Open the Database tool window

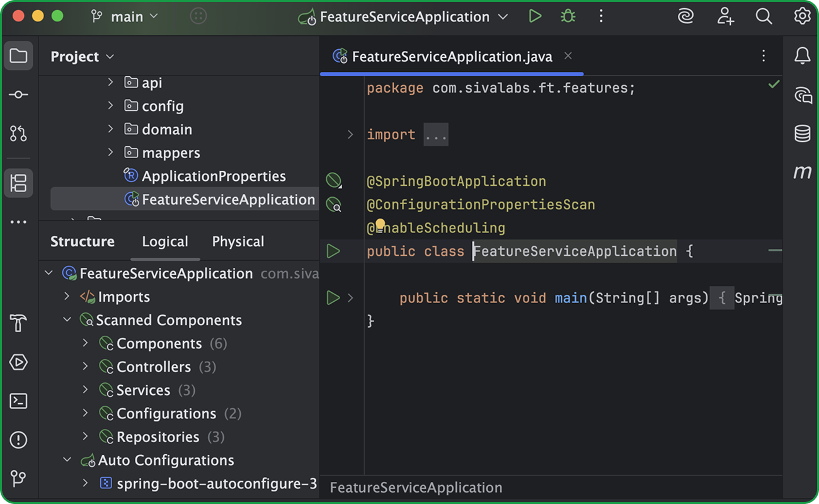pyautogui.click(x=802, y=134)
